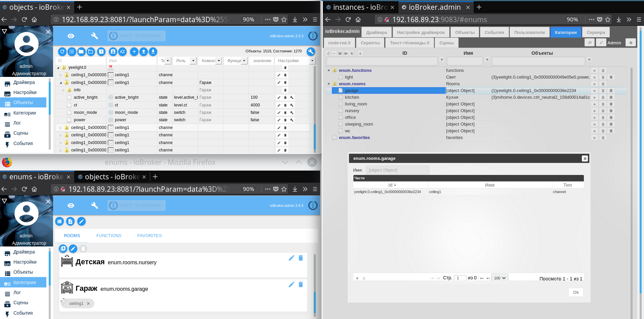Click Ok in the enum.rooms.garage dialog
This screenshot has height=319, width=644.
point(576,292)
